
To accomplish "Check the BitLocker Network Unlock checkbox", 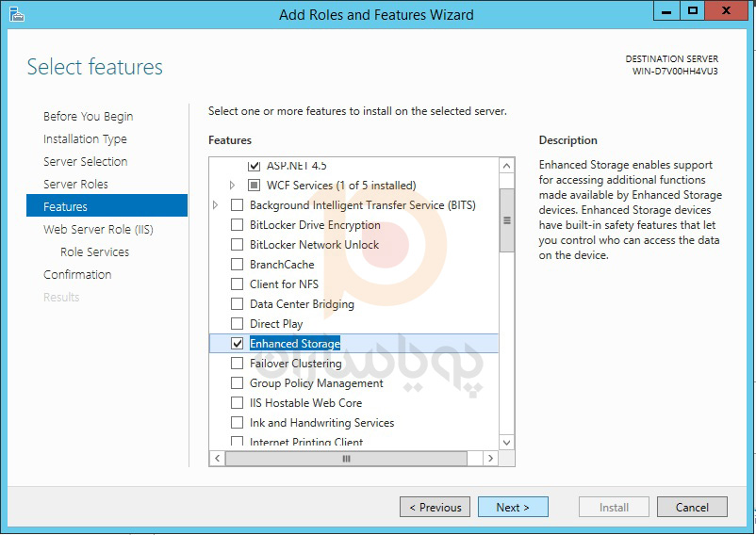I will tap(237, 245).
